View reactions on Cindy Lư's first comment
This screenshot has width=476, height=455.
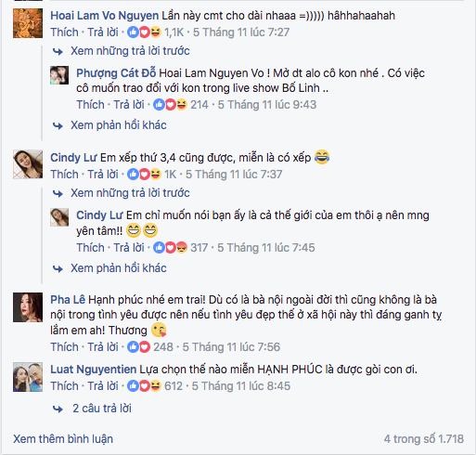coord(145,175)
